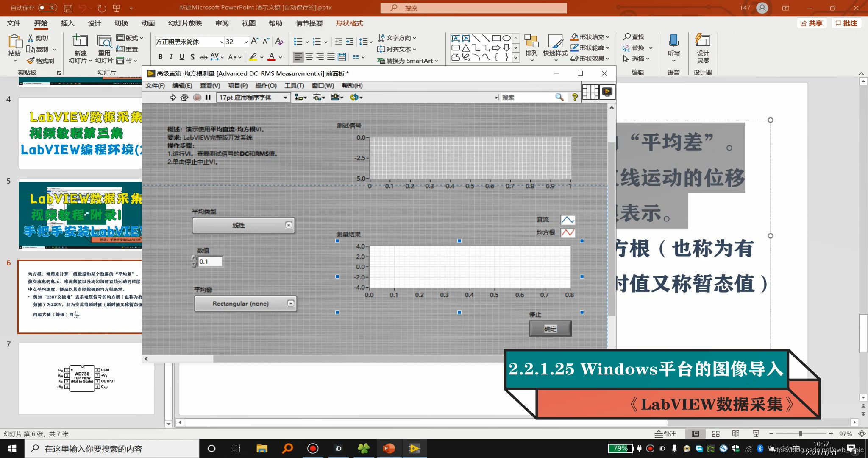Toggle the AutoSave switch
The height and width of the screenshot is (458, 868).
tap(47, 8)
